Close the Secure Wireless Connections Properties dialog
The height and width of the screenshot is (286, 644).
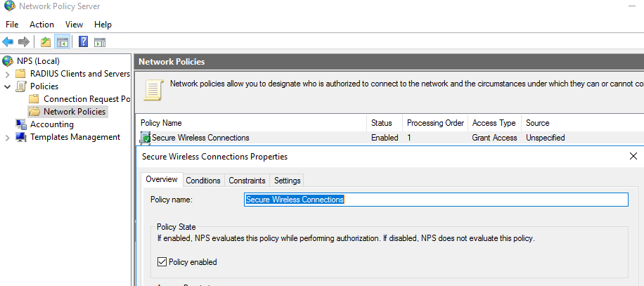click(x=633, y=156)
